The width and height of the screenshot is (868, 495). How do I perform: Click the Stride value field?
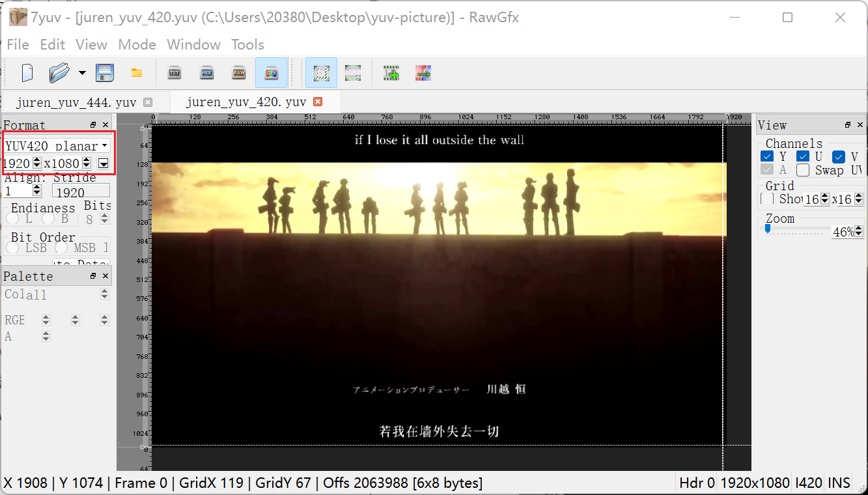[81, 191]
